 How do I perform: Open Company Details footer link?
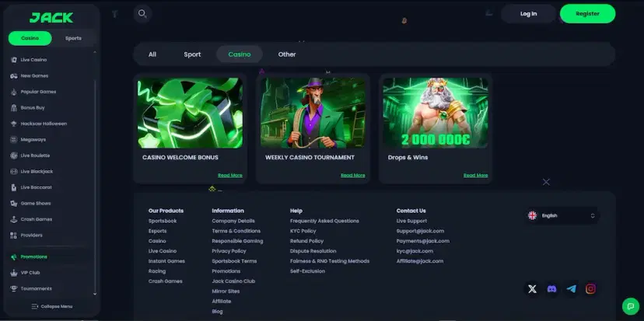click(x=233, y=221)
